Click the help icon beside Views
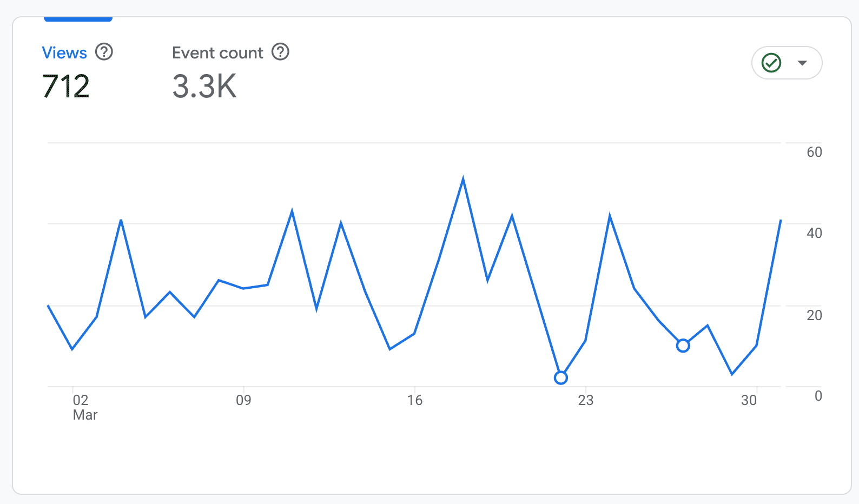Viewport: 859px width, 504px height. click(x=104, y=52)
